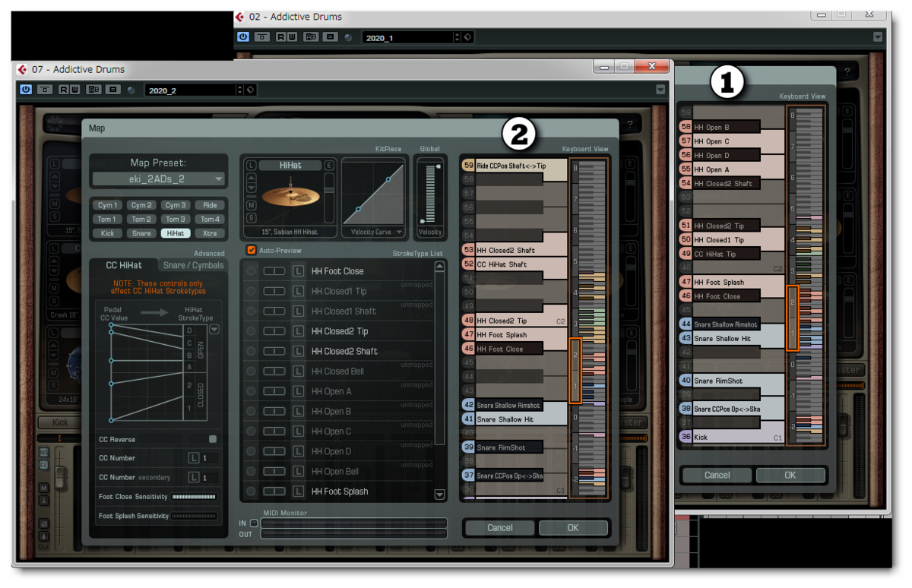
Task: Select HH Open Bell stroke type
Action: (x=335, y=472)
